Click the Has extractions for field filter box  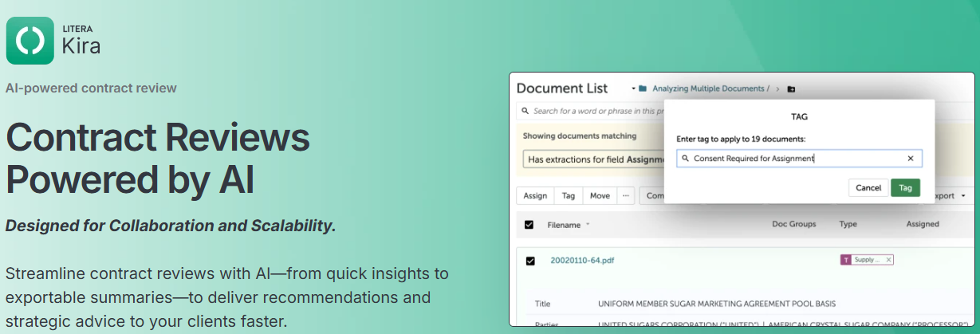594,159
